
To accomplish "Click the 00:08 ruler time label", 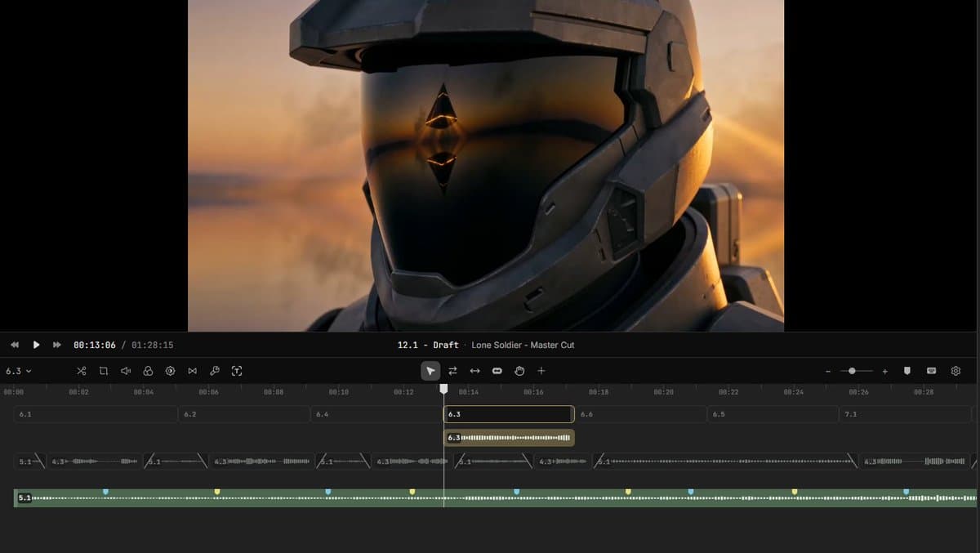I will (x=274, y=392).
